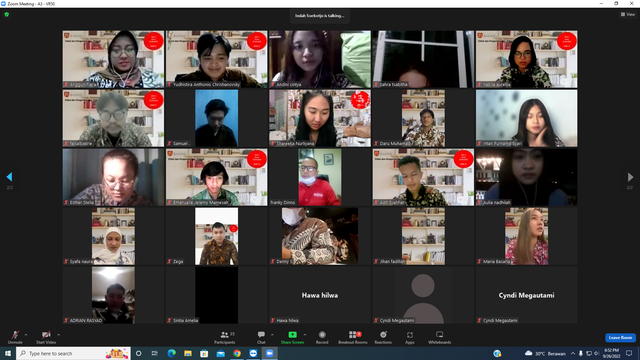Open Windows notification center
640x360 pixels.
pyautogui.click(x=629, y=353)
